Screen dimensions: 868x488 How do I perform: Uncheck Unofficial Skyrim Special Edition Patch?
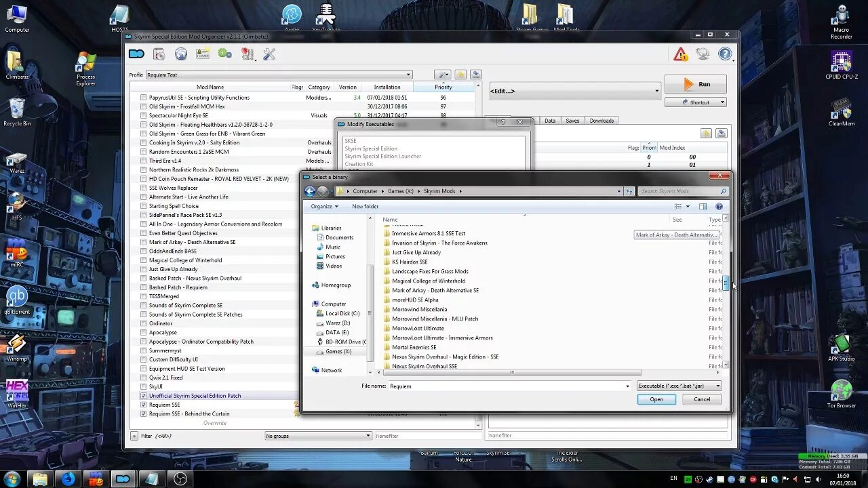point(143,396)
